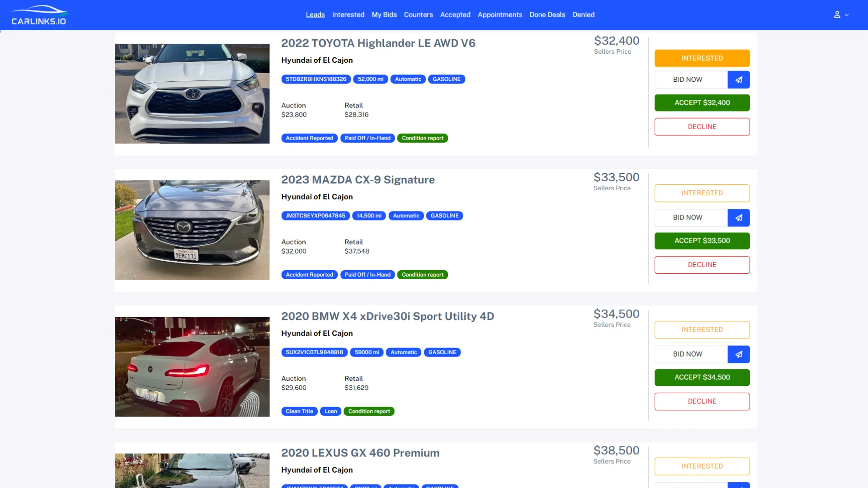This screenshot has width=868, height=488.
Task: Go to the Interested tab
Action: (348, 15)
